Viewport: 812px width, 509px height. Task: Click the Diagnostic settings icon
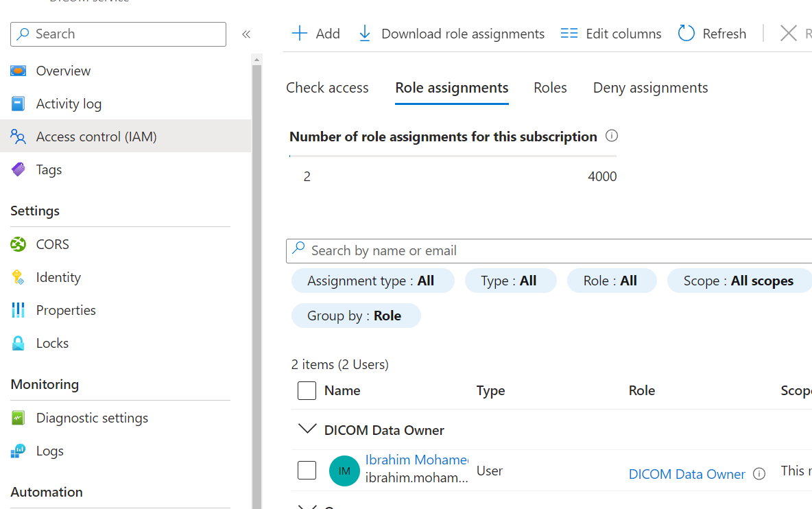point(19,418)
